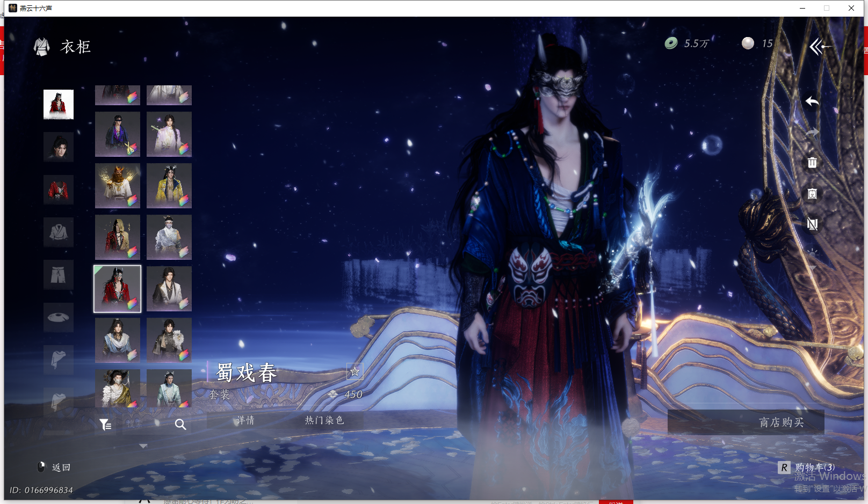Viewport: 868px width, 504px height.
Task: Toggle the crossed-out hide display icon
Action: [x=812, y=224]
